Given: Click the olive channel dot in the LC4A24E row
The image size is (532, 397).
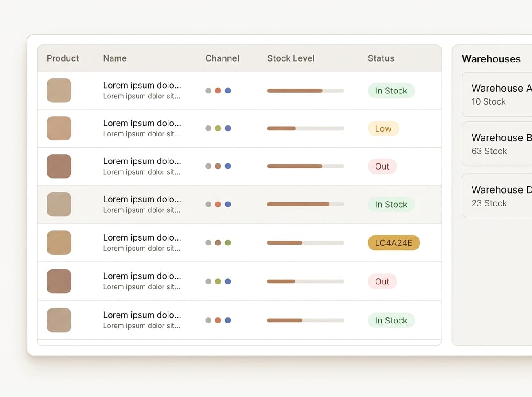Looking at the screenshot, I should (227, 242).
